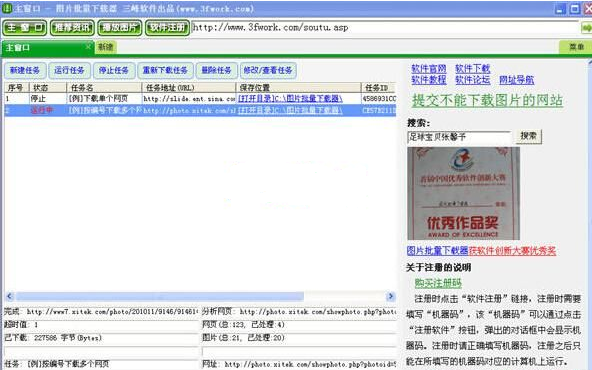Viewport: 592px width, 370px height.
Task: Open the 新建 tab
Action: [105, 47]
